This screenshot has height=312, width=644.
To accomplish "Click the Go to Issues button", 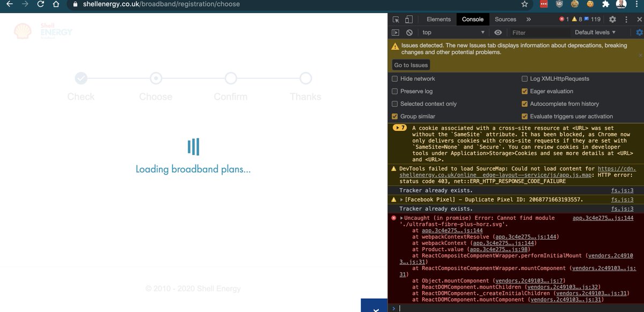I will click(411, 65).
